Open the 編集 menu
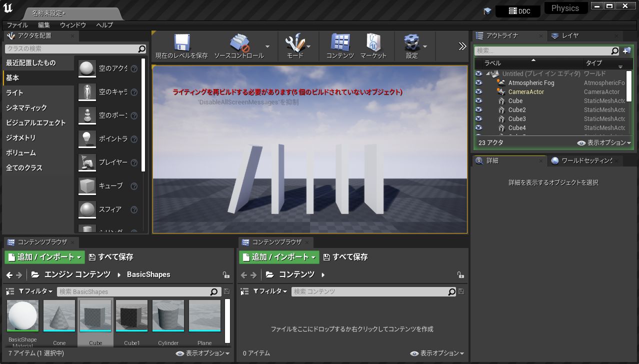The width and height of the screenshot is (639, 364). [x=44, y=25]
